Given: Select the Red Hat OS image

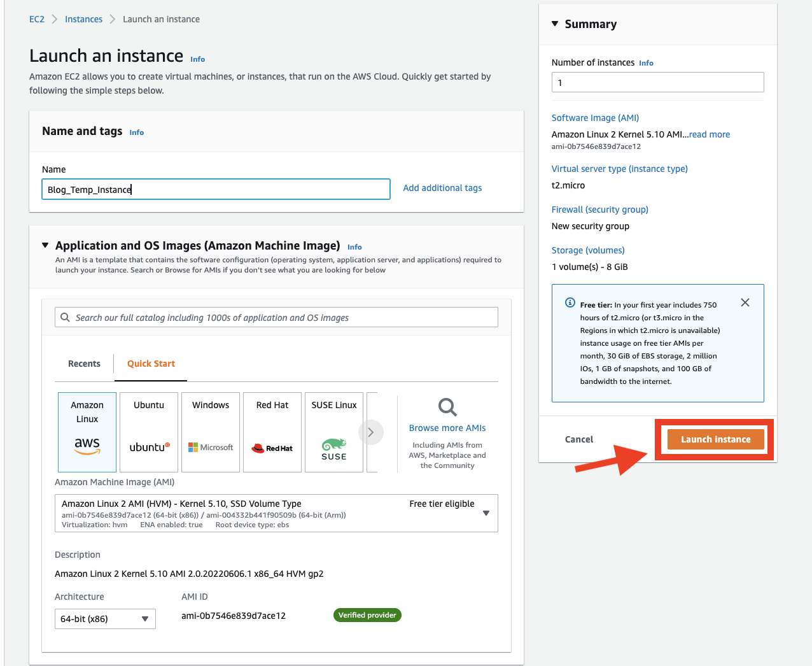Looking at the screenshot, I should pos(272,432).
